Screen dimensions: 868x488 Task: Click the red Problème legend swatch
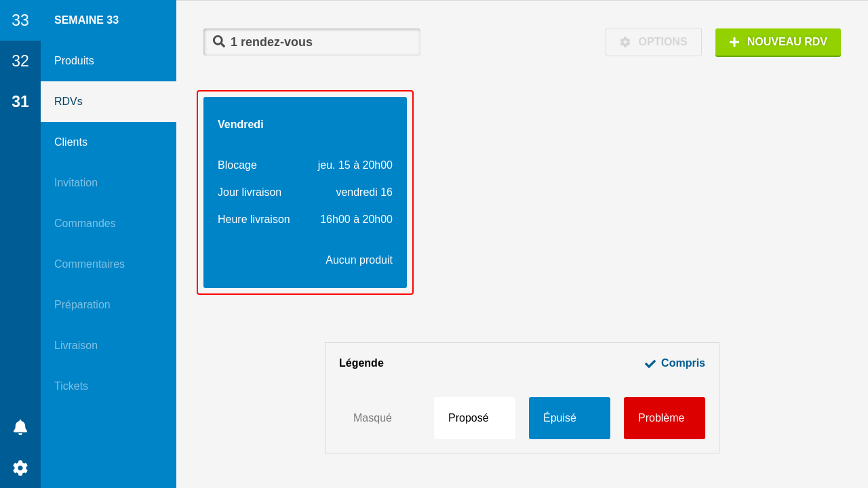click(x=664, y=418)
